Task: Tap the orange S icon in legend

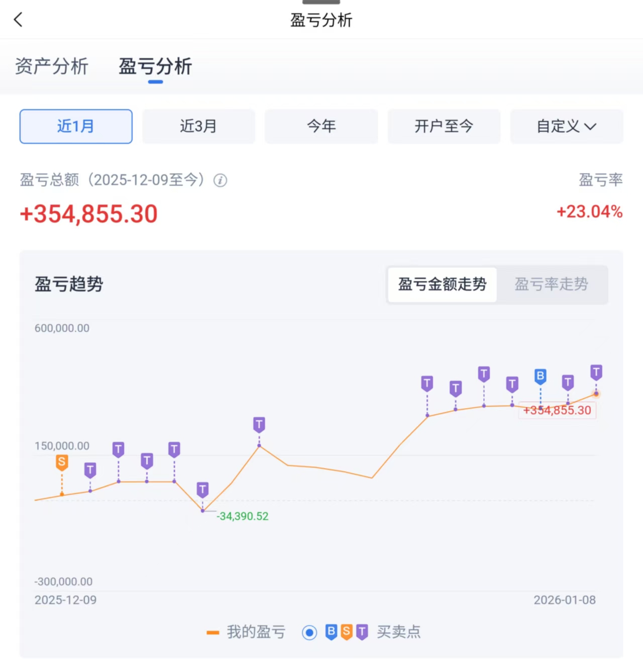Action: click(x=347, y=632)
